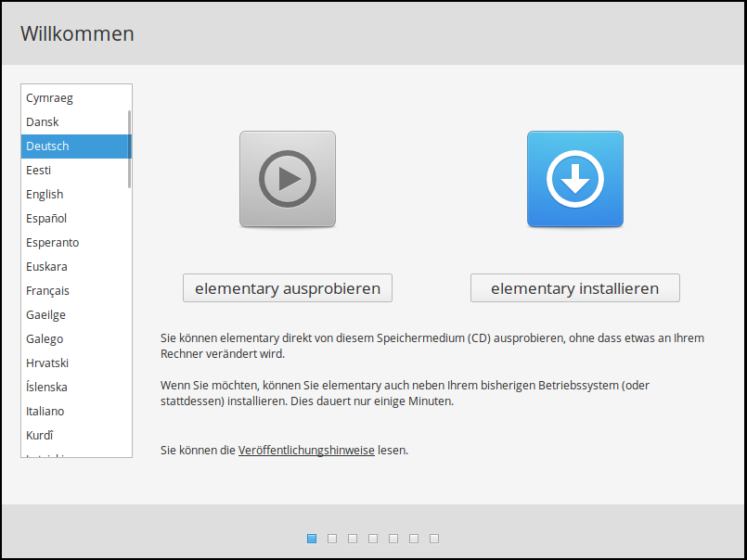The image size is (747, 560).
Task: Click the language list scrollbar handle
Action: click(x=129, y=148)
